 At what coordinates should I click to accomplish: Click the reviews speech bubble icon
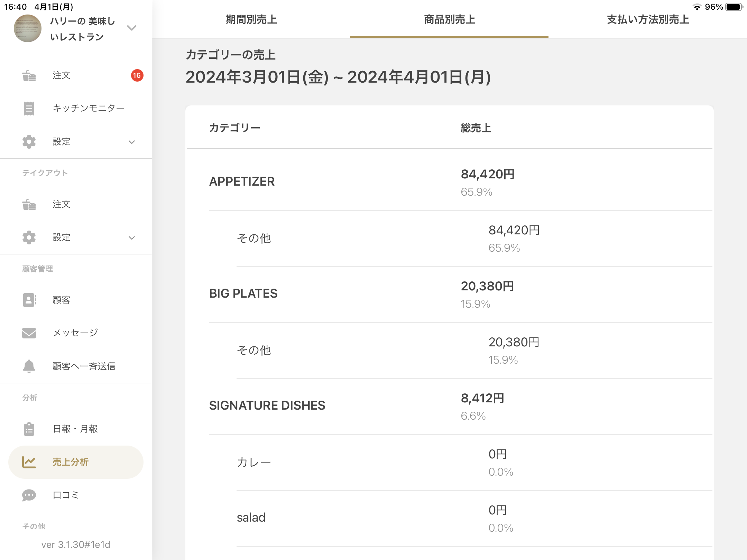[29, 495]
